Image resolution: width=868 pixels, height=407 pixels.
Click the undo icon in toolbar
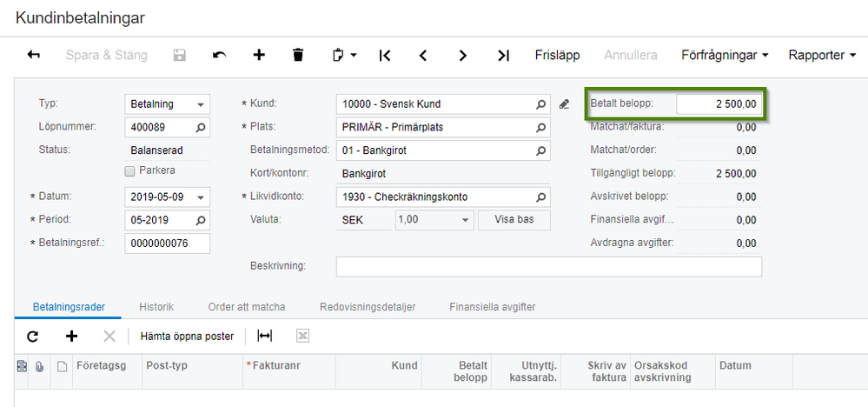click(219, 55)
